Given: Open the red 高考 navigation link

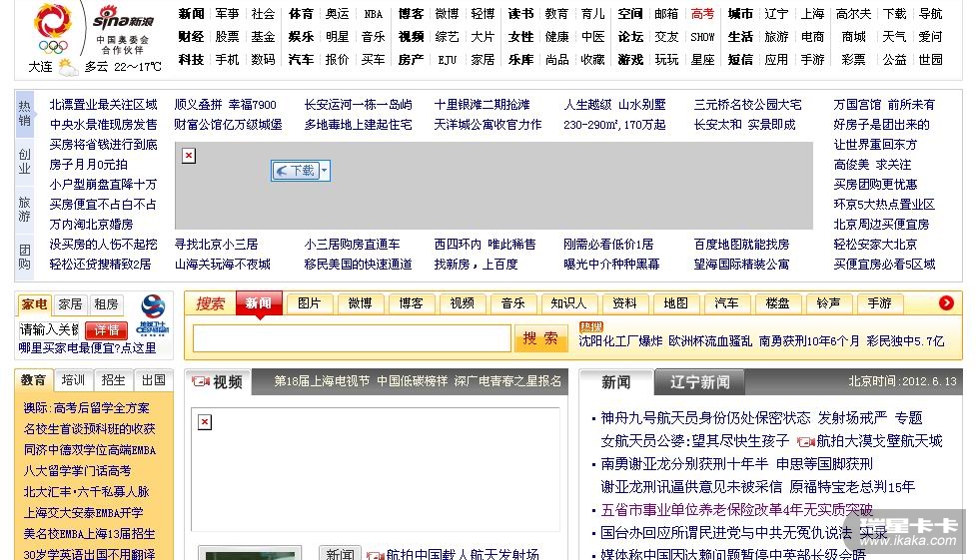Looking at the screenshot, I should pyautogui.click(x=702, y=14).
